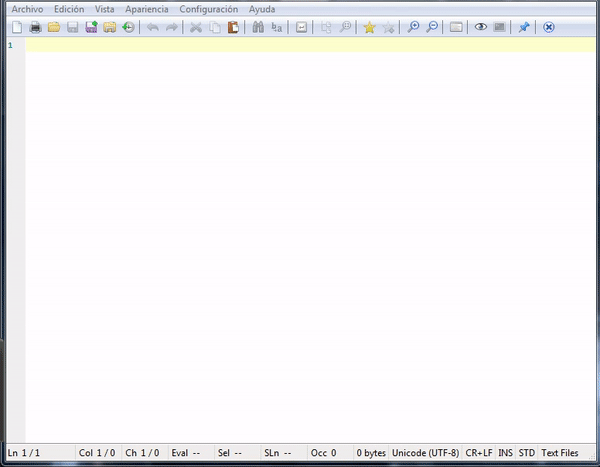Screen dimensions: 600x467
Task: Change encoding via 'Unicode (UTF-8)' status field
Action: point(425,453)
